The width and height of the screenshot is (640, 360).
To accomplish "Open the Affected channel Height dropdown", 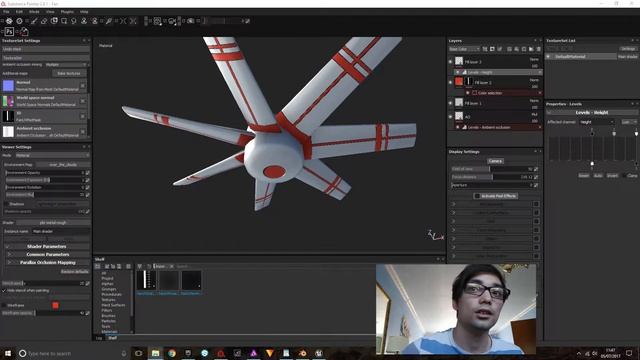I will (597, 122).
